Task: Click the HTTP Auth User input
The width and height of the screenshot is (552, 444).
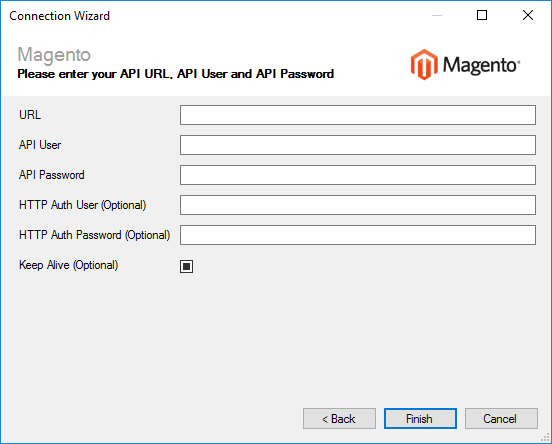Action: (358, 205)
